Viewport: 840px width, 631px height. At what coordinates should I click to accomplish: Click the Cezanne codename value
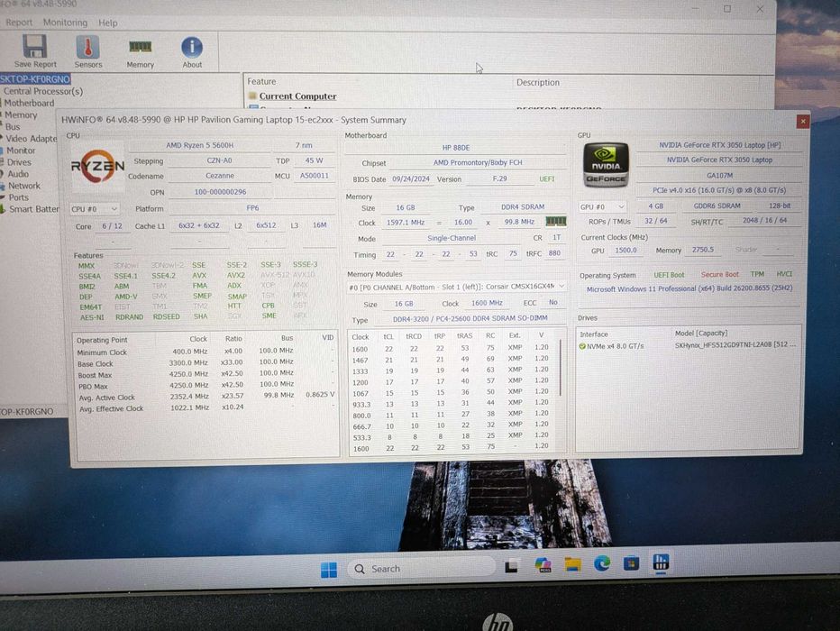[220, 176]
